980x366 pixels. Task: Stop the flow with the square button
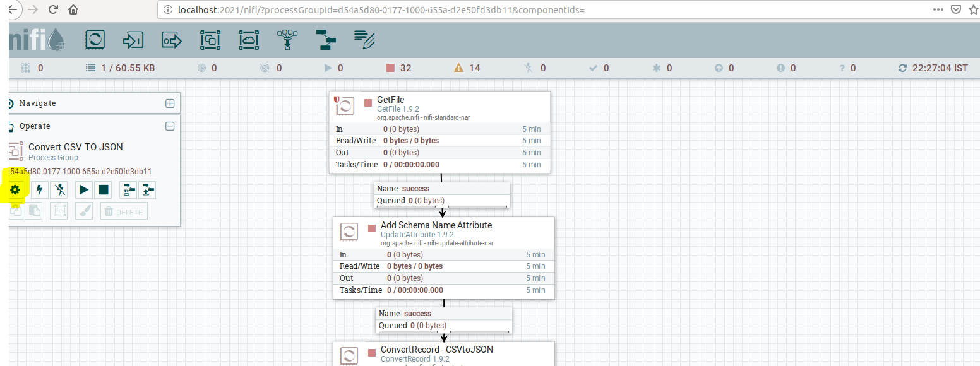[104, 189]
